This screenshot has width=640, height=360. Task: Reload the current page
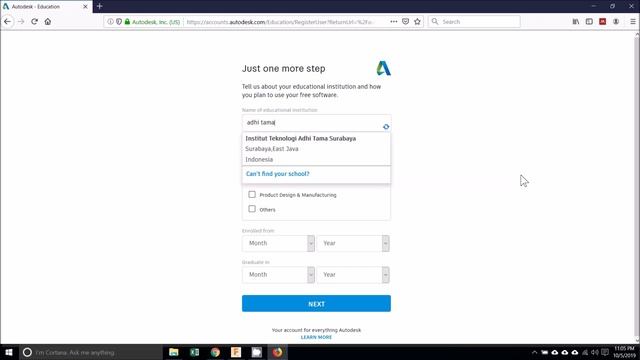click(x=34, y=22)
